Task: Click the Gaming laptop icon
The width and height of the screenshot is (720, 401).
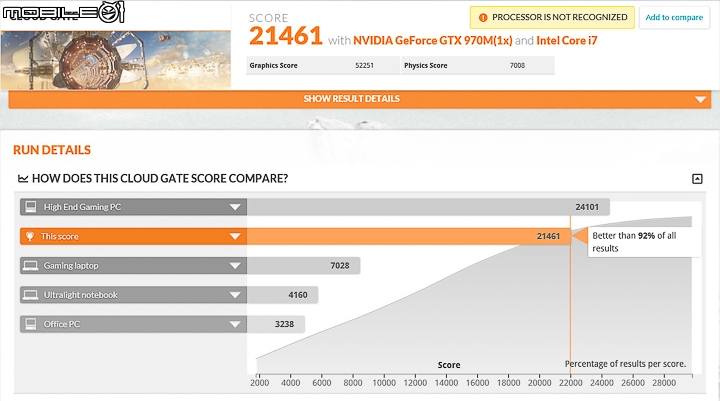Action: click(x=31, y=265)
